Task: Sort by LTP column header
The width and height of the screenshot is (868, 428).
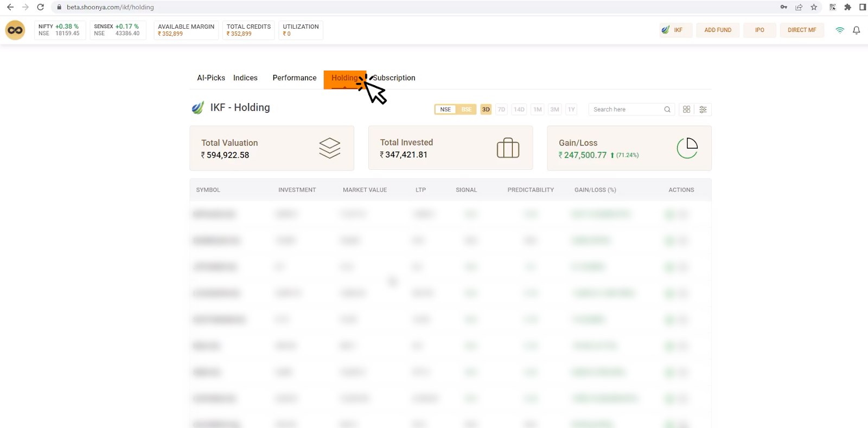Action: pyautogui.click(x=421, y=190)
